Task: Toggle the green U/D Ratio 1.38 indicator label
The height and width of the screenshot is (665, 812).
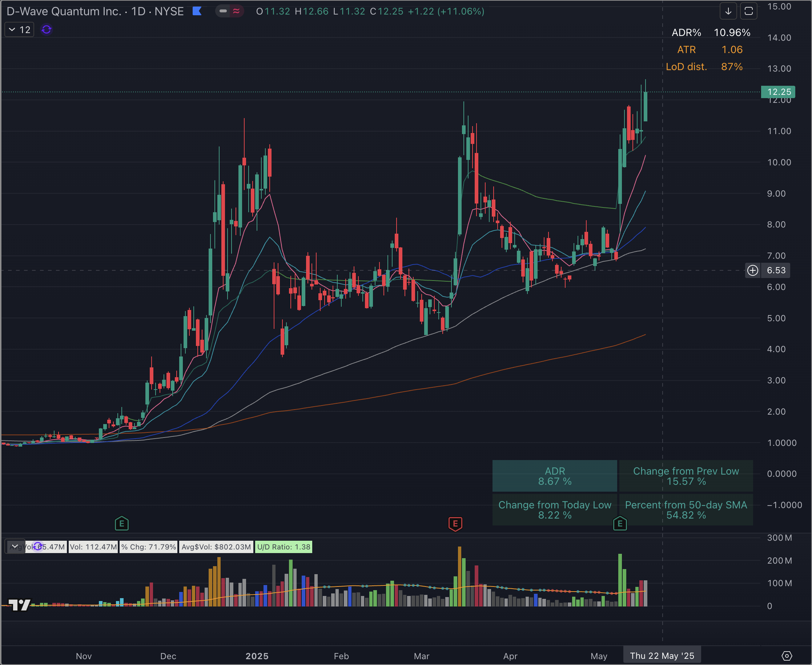Action: (284, 547)
